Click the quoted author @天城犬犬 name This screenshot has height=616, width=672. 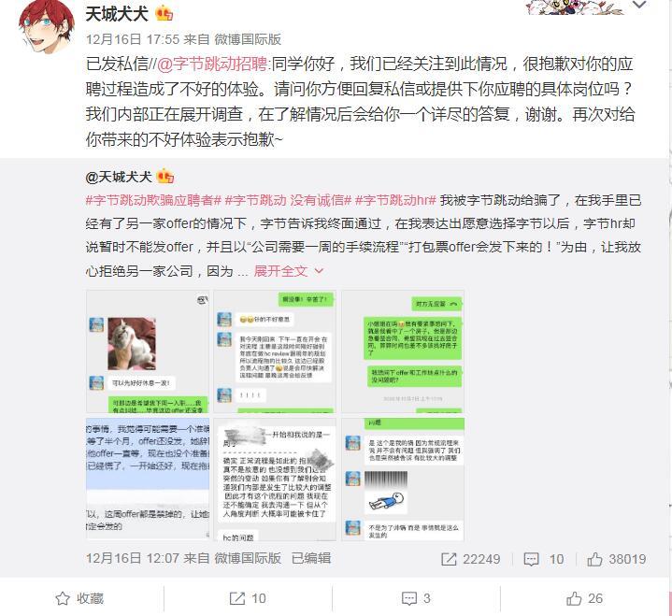[x=119, y=177]
